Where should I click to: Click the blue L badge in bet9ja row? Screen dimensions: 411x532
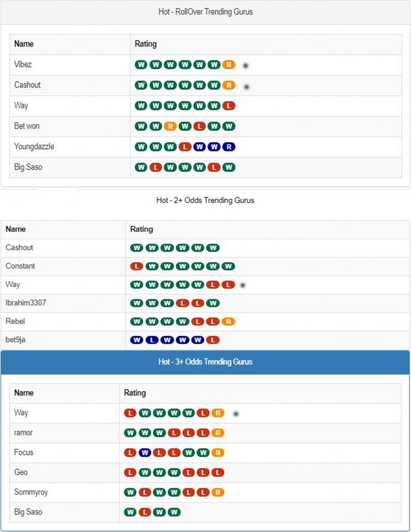click(152, 340)
